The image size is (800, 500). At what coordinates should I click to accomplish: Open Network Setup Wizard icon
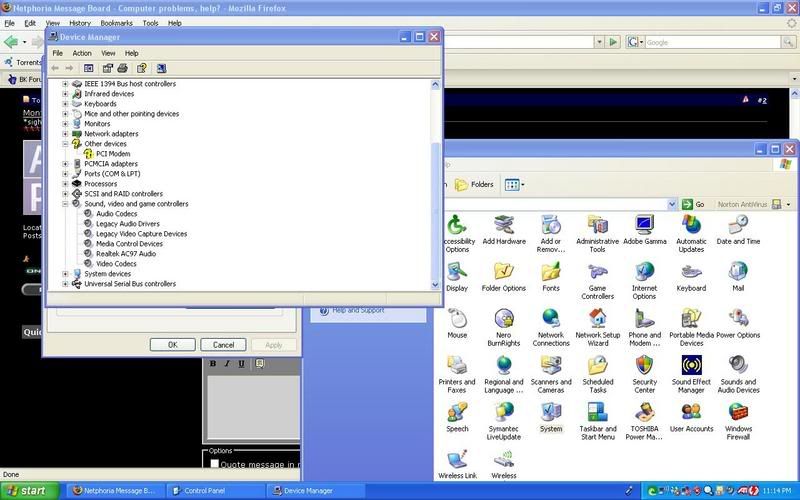[x=597, y=328]
